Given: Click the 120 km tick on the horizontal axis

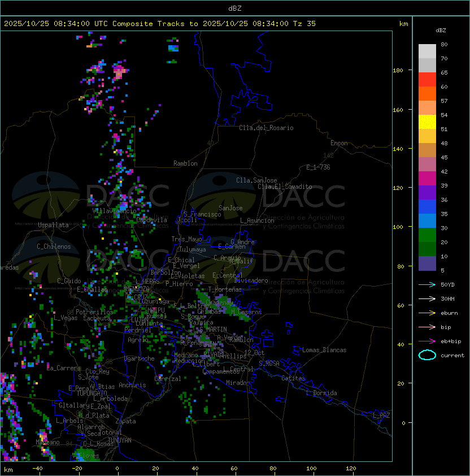Looking at the screenshot, I should coord(351,469).
